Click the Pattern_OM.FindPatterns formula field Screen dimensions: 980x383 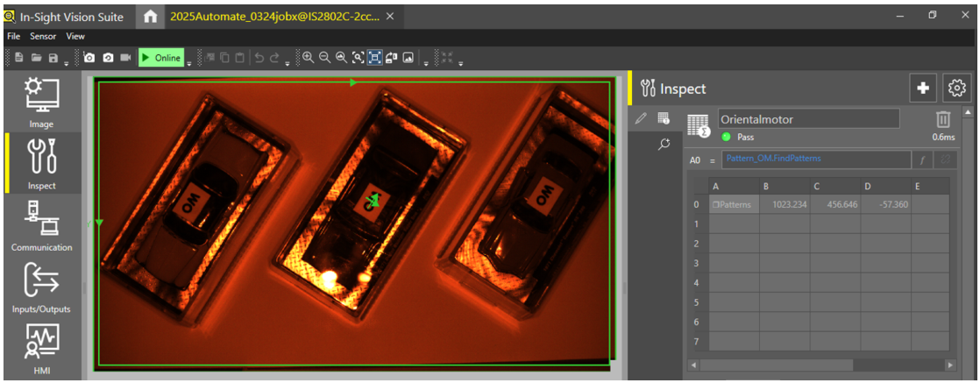pyautogui.click(x=816, y=160)
